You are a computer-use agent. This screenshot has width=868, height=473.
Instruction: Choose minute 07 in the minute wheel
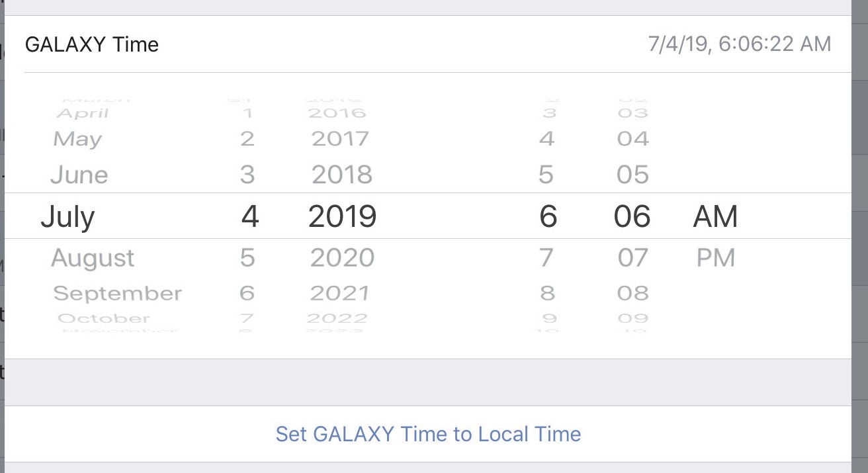[x=633, y=257]
